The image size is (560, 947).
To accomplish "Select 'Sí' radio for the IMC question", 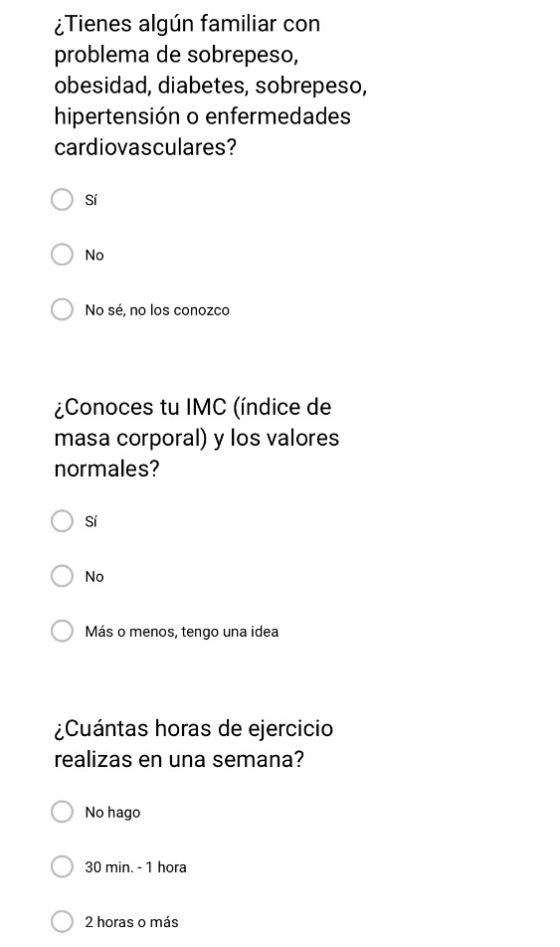I will pos(62,520).
